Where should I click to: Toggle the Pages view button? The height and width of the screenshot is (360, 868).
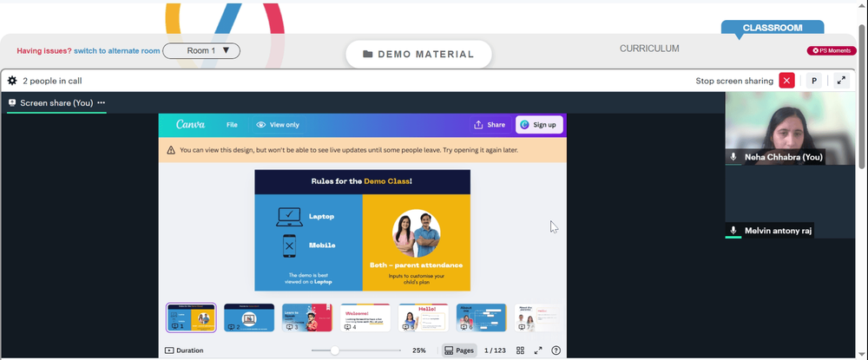(x=459, y=350)
